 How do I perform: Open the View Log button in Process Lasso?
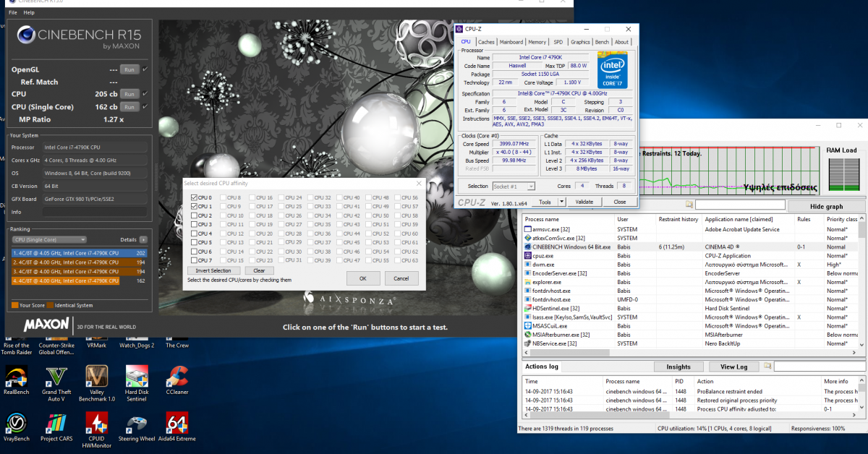pos(733,367)
